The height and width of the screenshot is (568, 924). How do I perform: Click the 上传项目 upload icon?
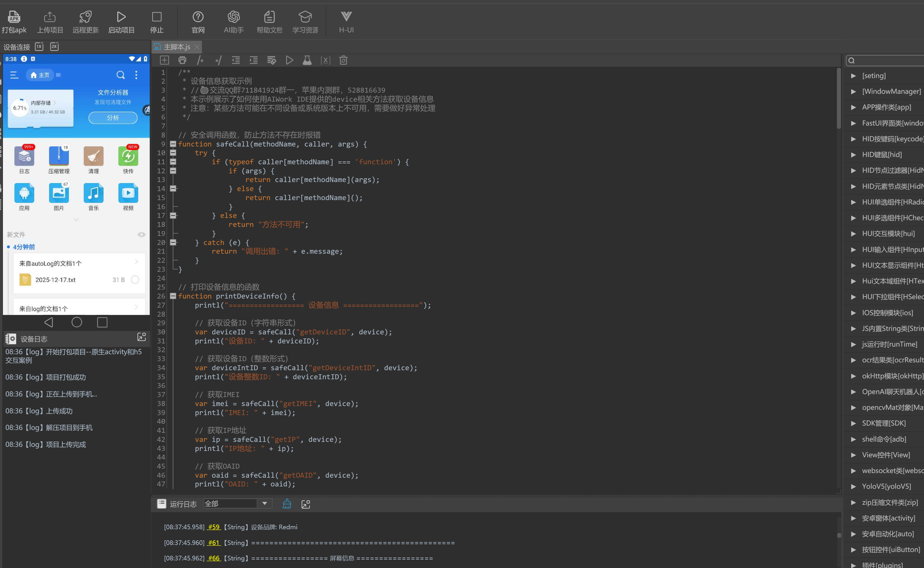pyautogui.click(x=50, y=17)
